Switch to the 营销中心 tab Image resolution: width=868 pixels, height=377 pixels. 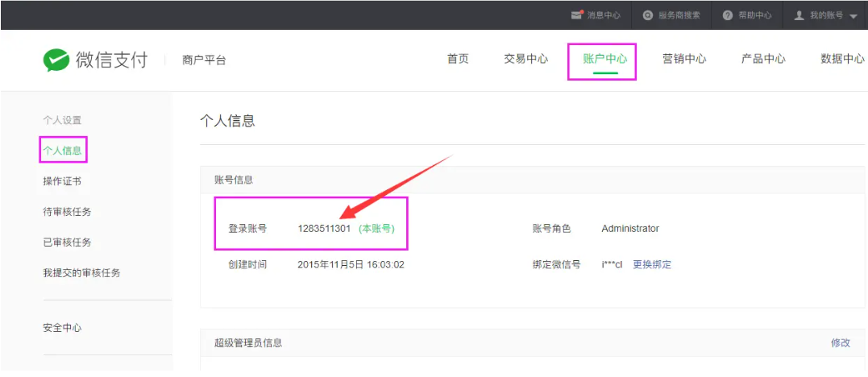pyautogui.click(x=684, y=60)
